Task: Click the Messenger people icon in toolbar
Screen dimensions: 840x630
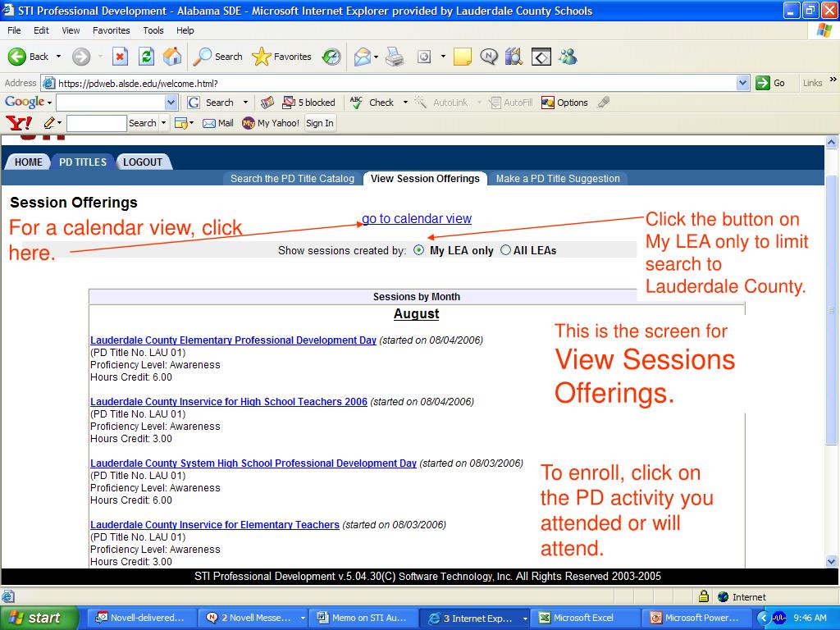Action: pos(568,57)
